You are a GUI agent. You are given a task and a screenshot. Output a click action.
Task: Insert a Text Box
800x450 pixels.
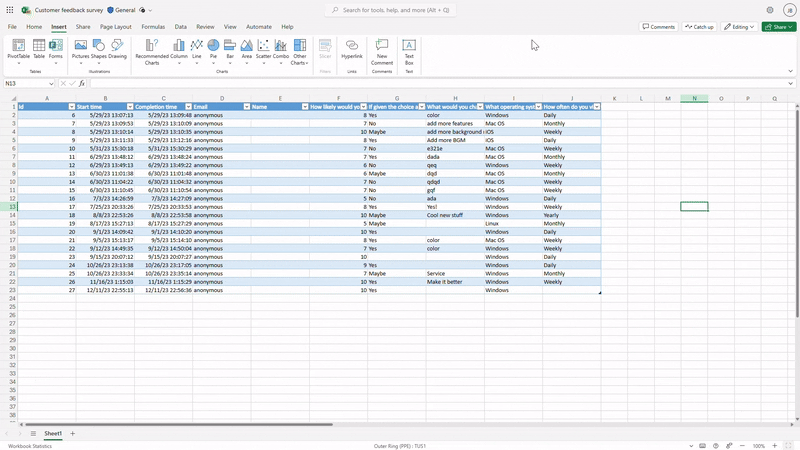pyautogui.click(x=409, y=52)
